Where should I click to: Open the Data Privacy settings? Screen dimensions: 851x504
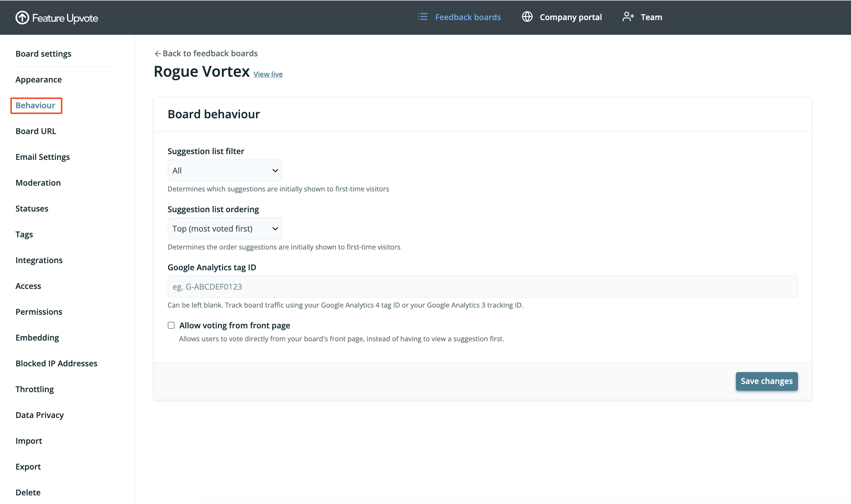tap(39, 415)
